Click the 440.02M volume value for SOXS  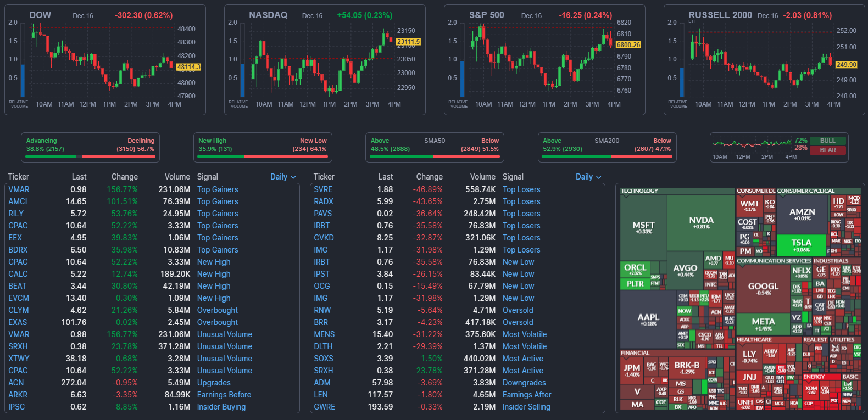click(x=480, y=359)
